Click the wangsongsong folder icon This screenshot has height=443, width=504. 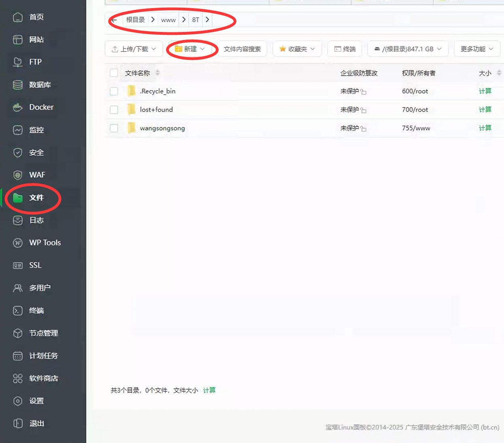point(131,128)
